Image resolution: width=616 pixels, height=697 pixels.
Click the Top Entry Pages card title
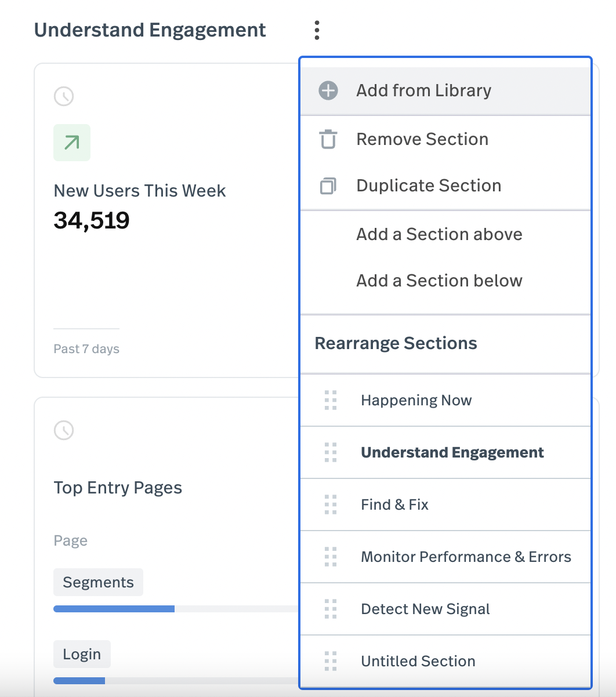point(118,488)
